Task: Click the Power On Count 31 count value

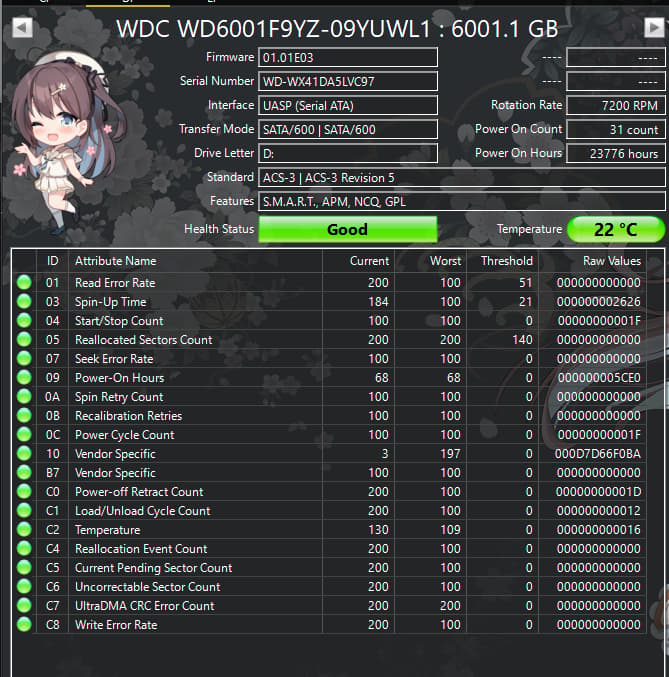Action: tap(616, 130)
